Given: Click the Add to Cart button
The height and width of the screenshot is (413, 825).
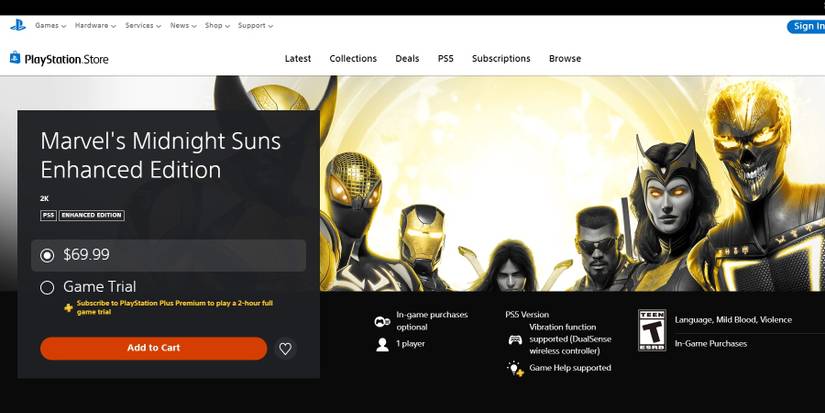Looking at the screenshot, I should click(x=154, y=348).
